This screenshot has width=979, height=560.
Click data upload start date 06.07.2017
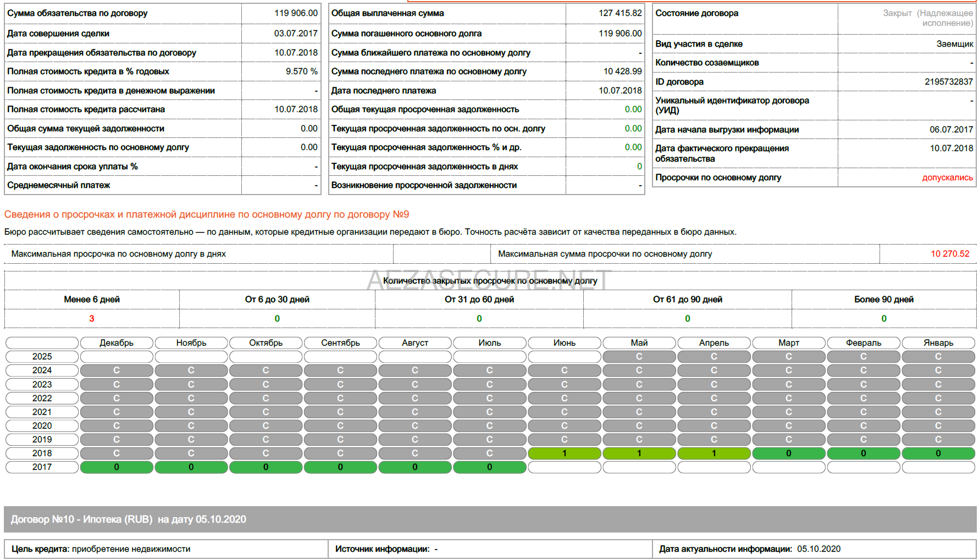[x=951, y=130]
